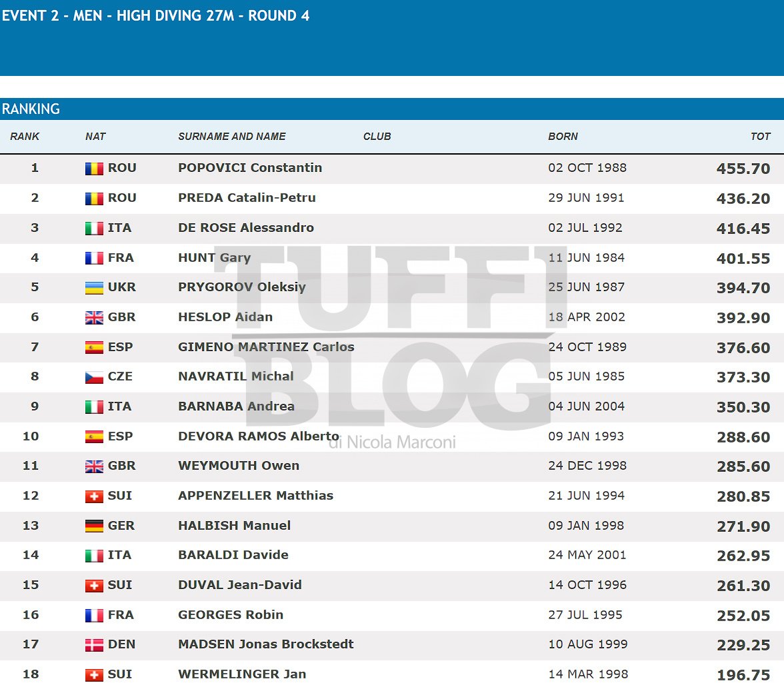This screenshot has width=784, height=695.
Task: Select the name BARALDI Davide
Action: 233,555
